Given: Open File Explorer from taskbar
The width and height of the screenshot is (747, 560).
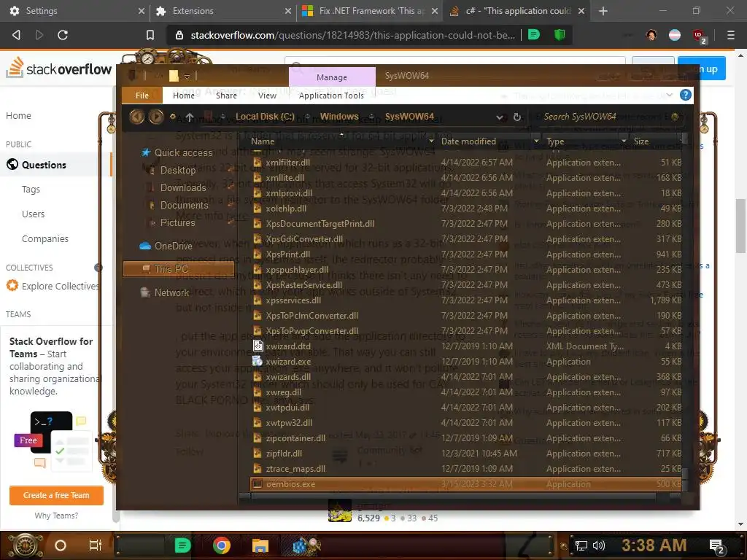Looking at the screenshot, I should 260,545.
